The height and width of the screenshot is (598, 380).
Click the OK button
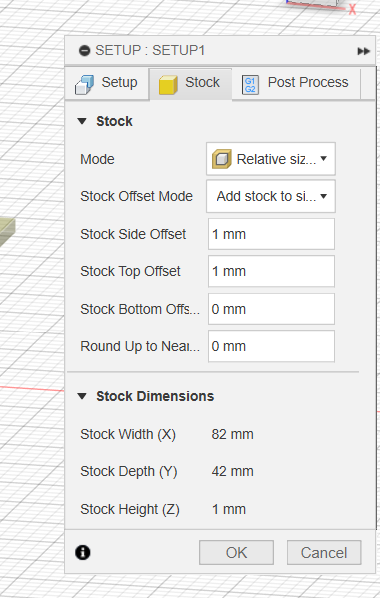[236, 553]
